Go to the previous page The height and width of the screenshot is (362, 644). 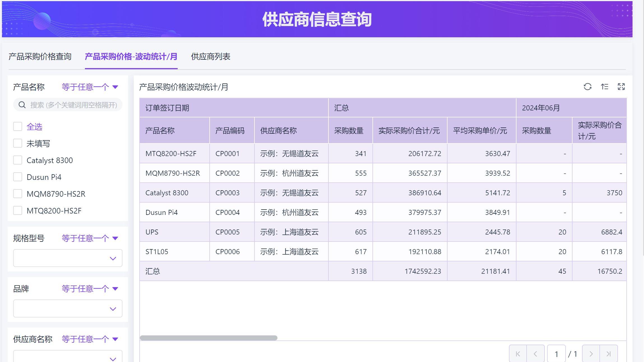536,354
